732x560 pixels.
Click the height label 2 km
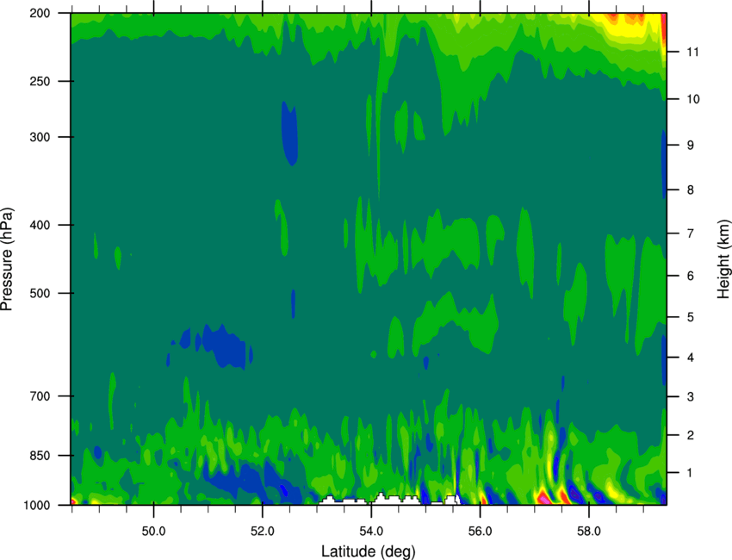click(691, 435)
